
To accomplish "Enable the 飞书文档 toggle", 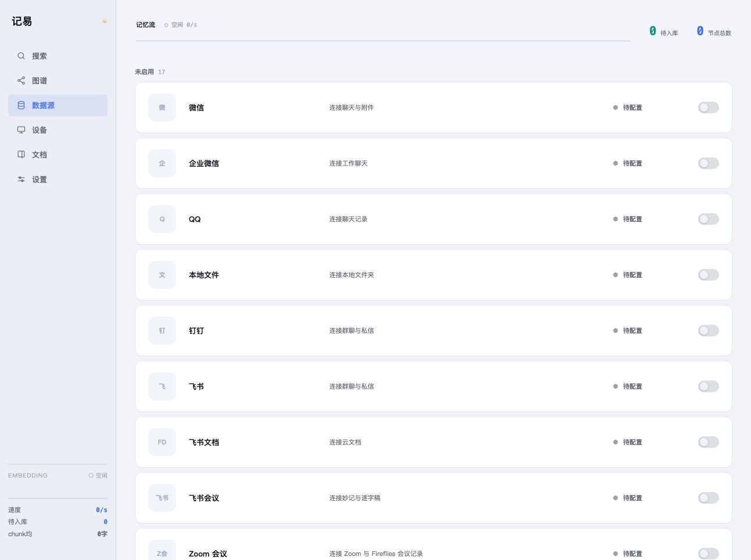I will 709,442.
